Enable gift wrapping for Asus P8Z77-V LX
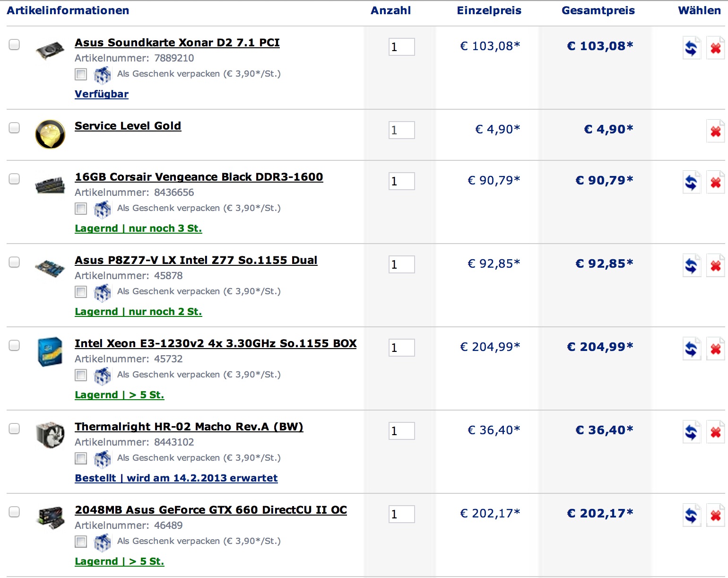 pos(81,292)
